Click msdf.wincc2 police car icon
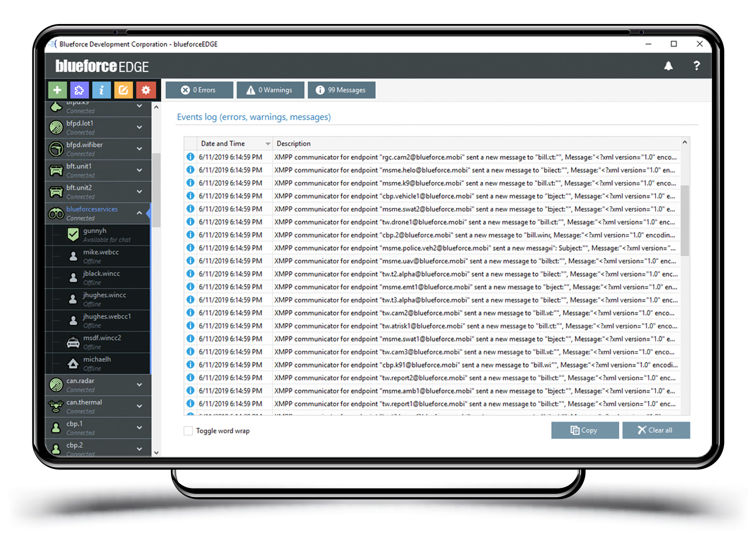The height and width of the screenshot is (544, 756). point(73,342)
